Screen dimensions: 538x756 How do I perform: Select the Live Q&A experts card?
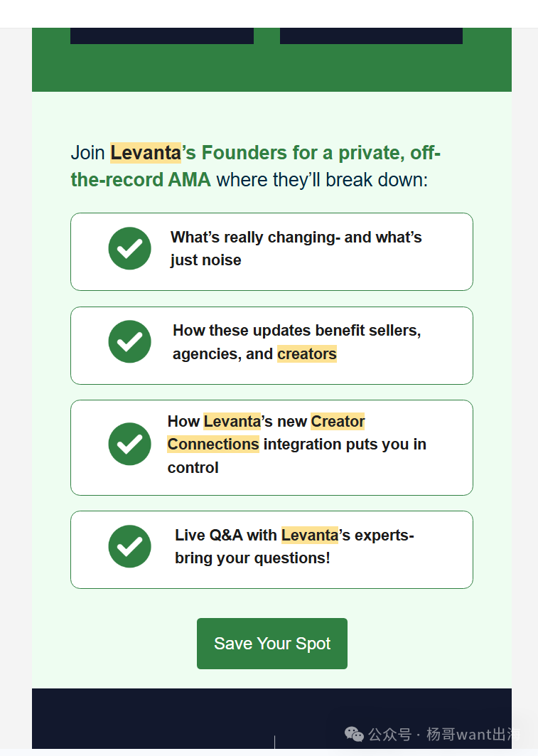(271, 550)
